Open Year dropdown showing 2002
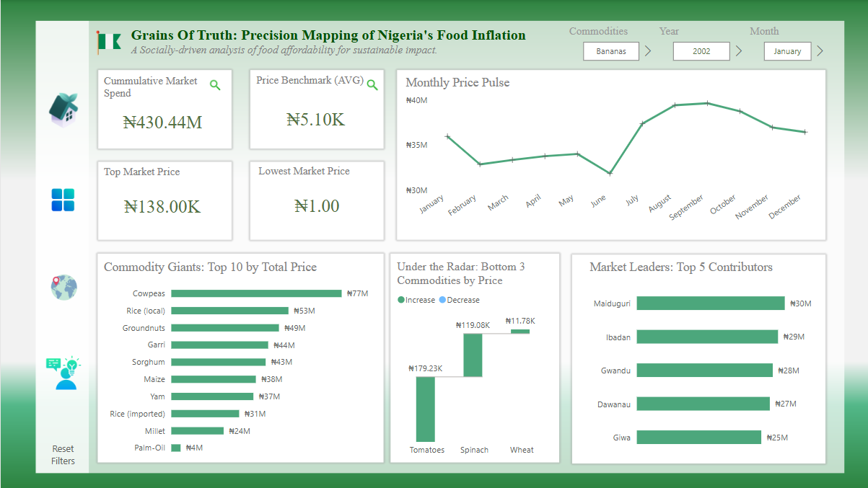 pyautogui.click(x=701, y=51)
